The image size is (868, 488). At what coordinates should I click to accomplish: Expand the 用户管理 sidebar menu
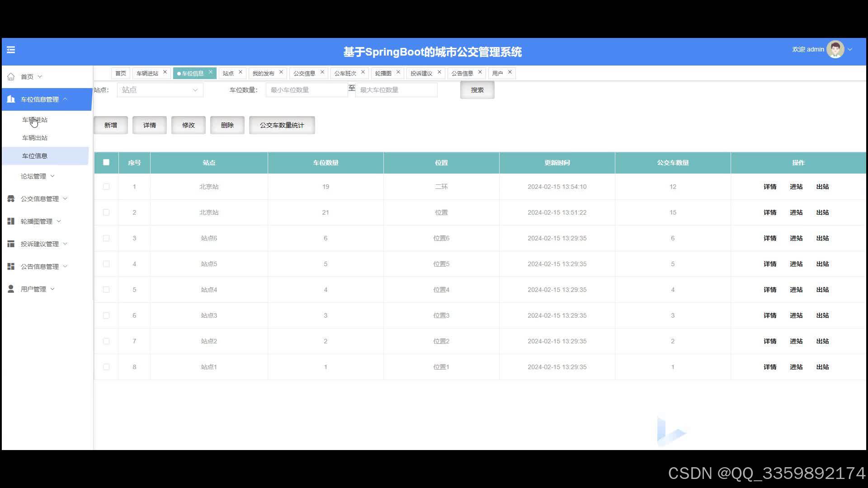(x=52, y=289)
